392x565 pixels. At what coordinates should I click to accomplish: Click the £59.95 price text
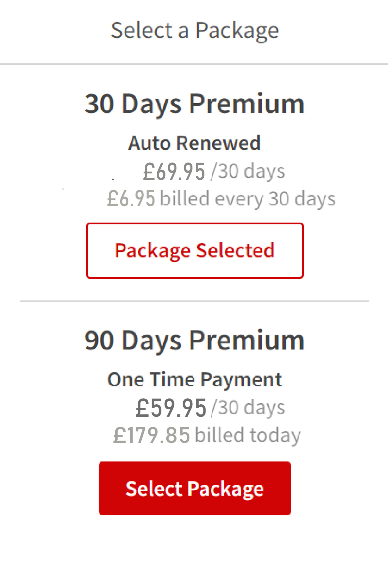[171, 407]
